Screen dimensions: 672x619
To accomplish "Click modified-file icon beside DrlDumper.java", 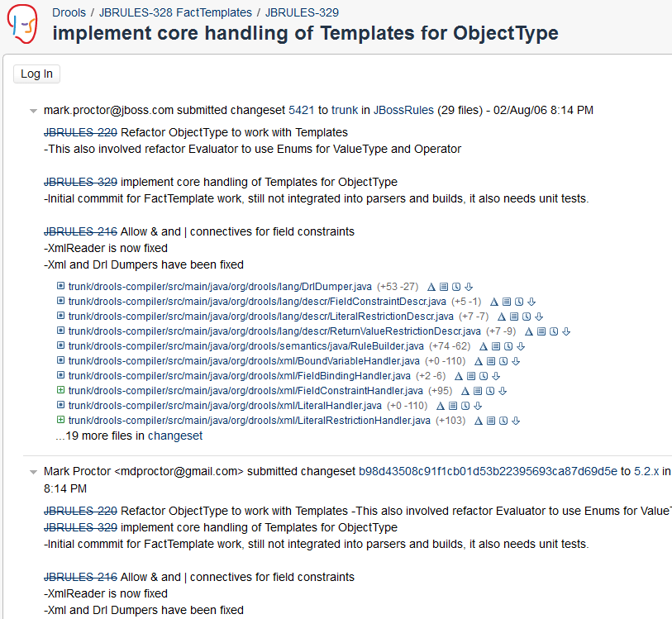I will click(x=60, y=287).
